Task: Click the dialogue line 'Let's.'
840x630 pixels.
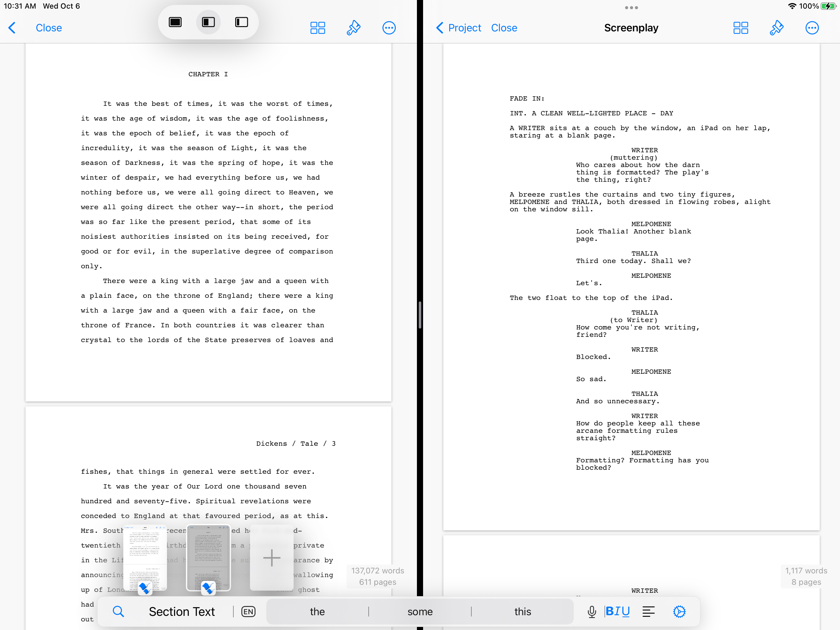Action: click(588, 283)
